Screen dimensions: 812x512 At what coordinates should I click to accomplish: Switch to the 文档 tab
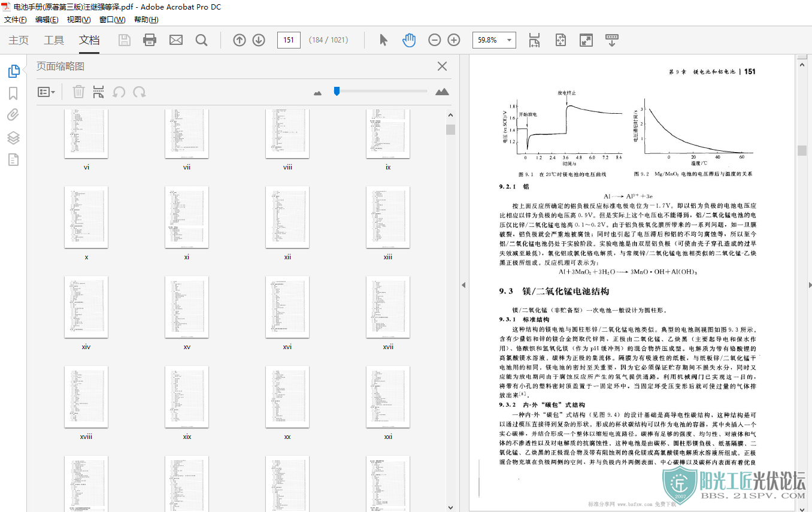coord(89,40)
